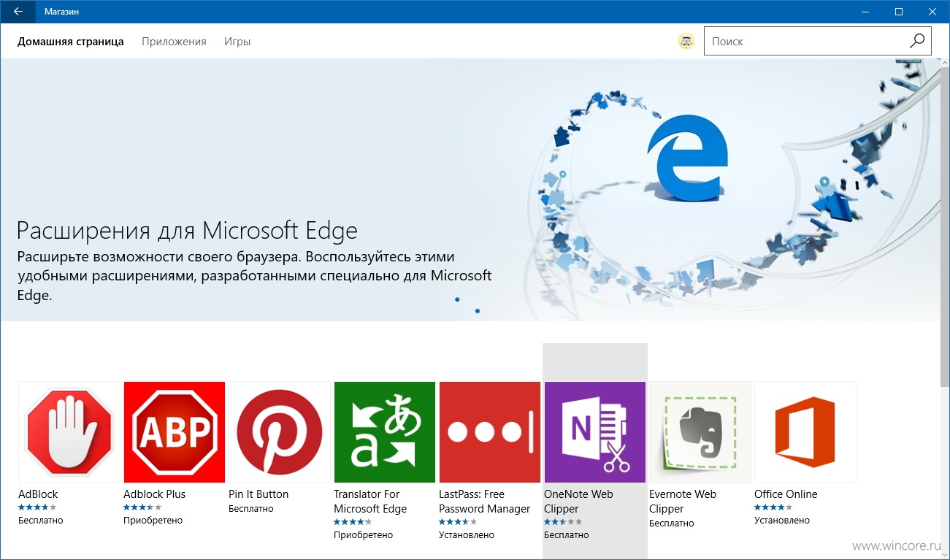Image resolution: width=950 pixels, height=560 pixels.
Task: Open the AdBlock hand icon tile
Action: pyautogui.click(x=69, y=432)
